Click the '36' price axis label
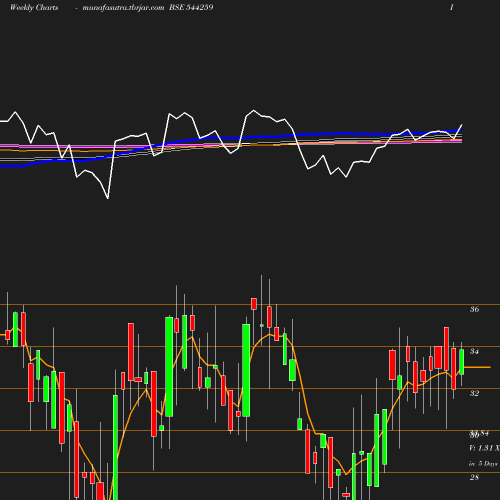Screen dimensions: 500x500 [x=474, y=309]
